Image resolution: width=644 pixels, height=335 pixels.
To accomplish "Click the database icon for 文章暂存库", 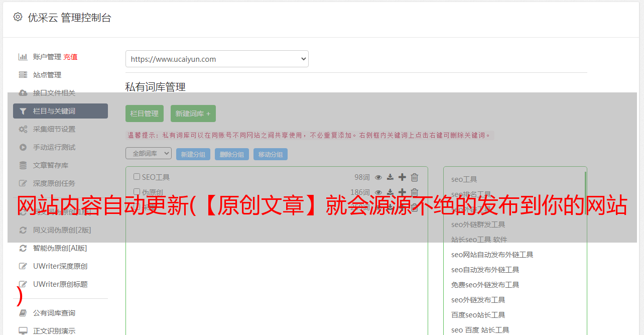I will 23,165.
